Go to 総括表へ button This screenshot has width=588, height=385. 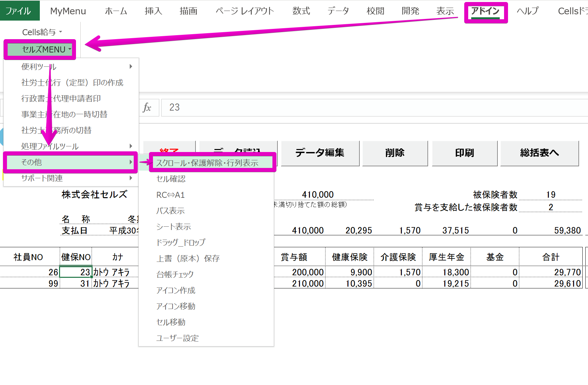coord(539,153)
